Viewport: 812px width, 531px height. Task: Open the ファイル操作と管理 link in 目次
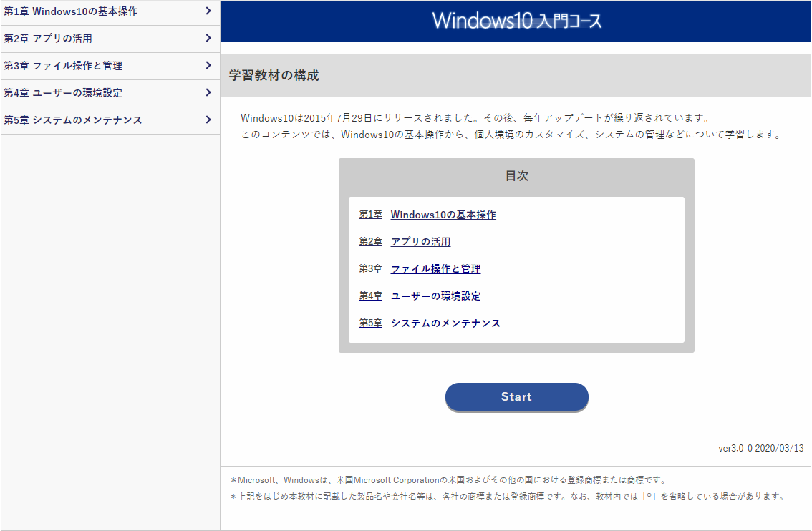(x=435, y=269)
